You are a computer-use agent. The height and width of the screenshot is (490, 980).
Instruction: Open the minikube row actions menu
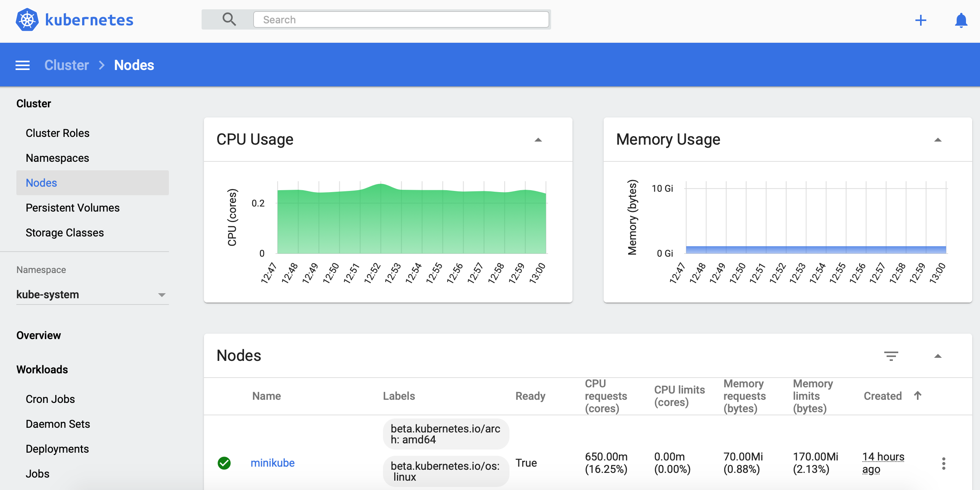944,463
